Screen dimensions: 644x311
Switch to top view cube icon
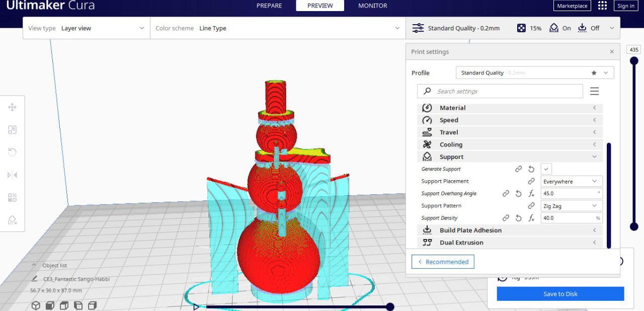click(x=64, y=305)
